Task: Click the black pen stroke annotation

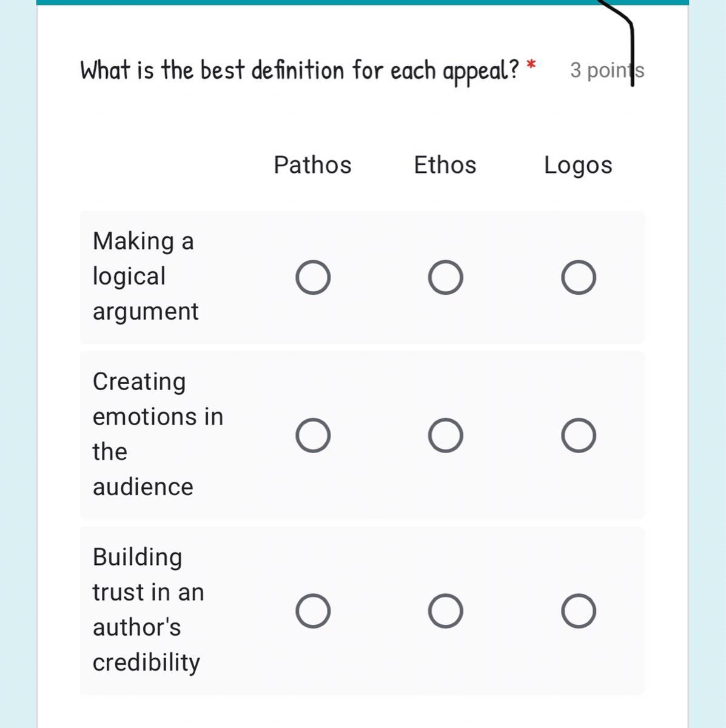Action: pos(631,49)
